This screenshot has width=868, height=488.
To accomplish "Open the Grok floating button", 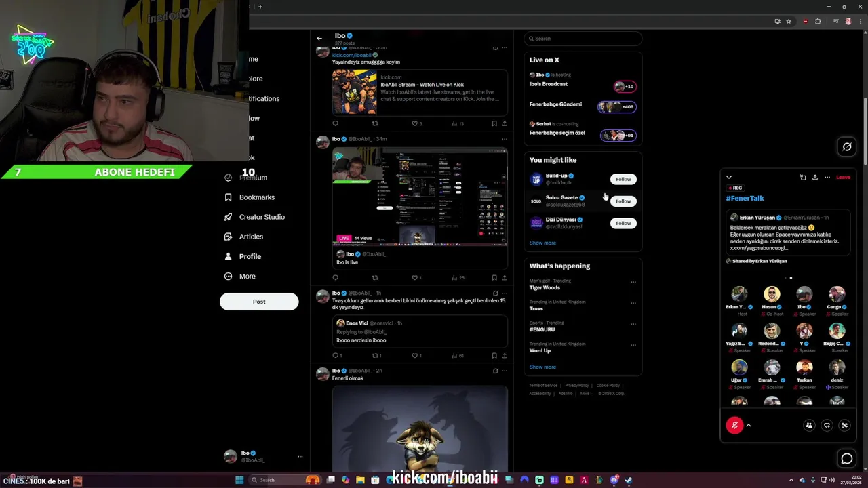I will tap(847, 146).
